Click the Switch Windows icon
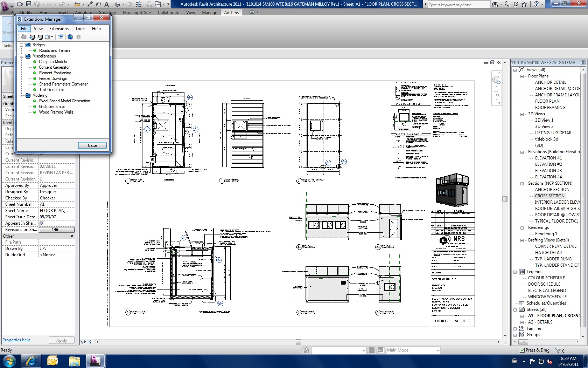 (x=158, y=4)
